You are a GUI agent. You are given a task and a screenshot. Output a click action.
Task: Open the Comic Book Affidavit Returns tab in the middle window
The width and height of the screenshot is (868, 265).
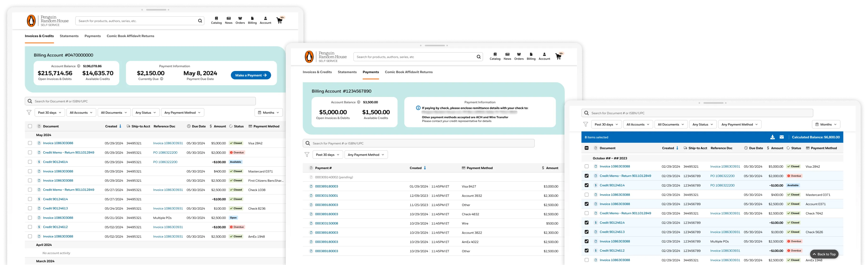coord(408,72)
